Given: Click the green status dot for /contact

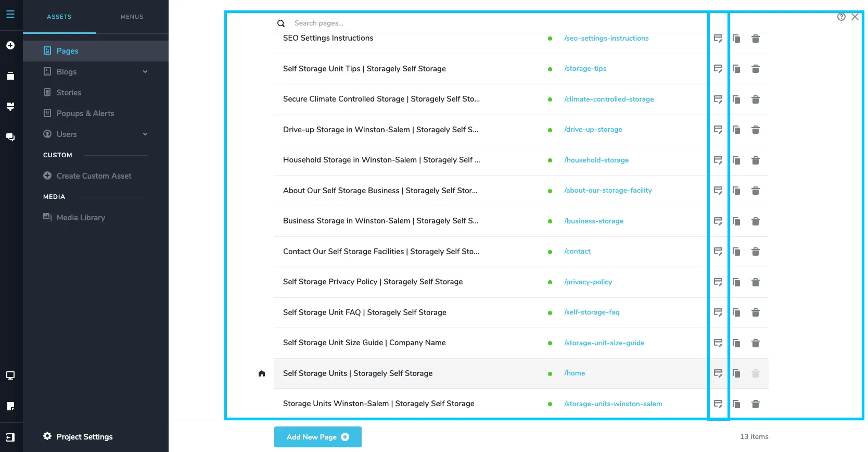Looking at the screenshot, I should coord(550,252).
